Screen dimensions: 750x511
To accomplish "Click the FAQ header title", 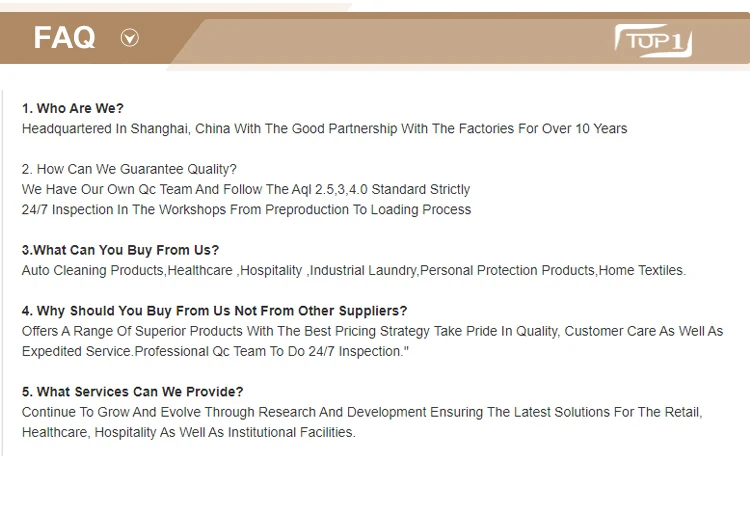I will tap(64, 38).
